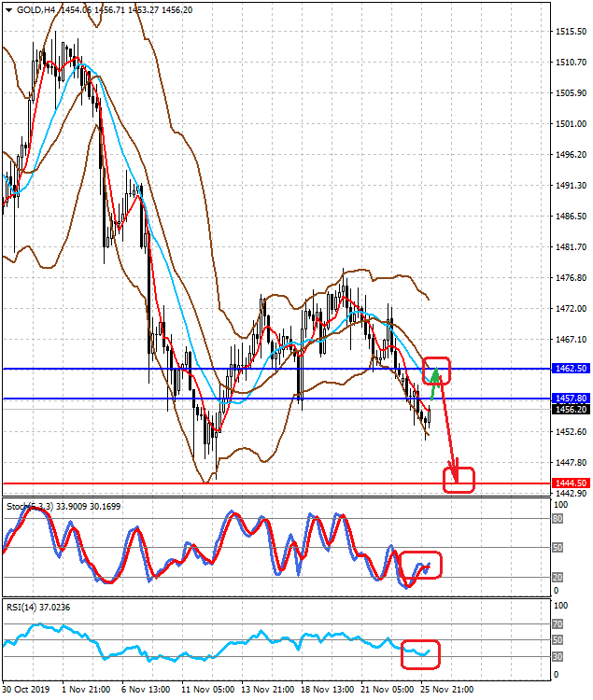
Task: Click the green upward arrow on chart
Action: pyautogui.click(x=435, y=377)
